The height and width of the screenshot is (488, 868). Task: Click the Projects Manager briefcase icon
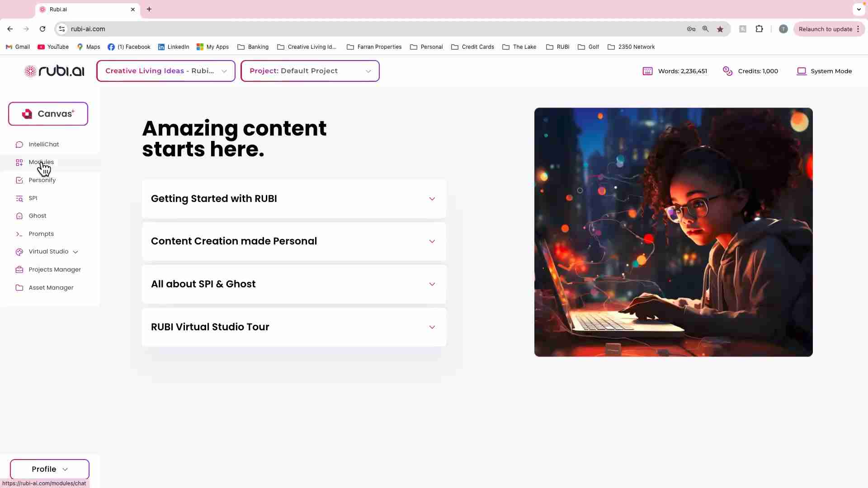(x=19, y=270)
